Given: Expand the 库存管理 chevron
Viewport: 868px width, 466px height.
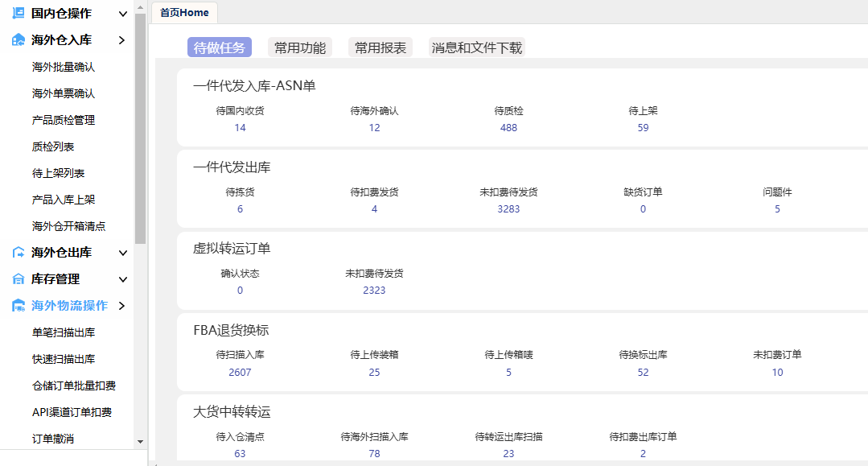Looking at the screenshot, I should [x=122, y=279].
